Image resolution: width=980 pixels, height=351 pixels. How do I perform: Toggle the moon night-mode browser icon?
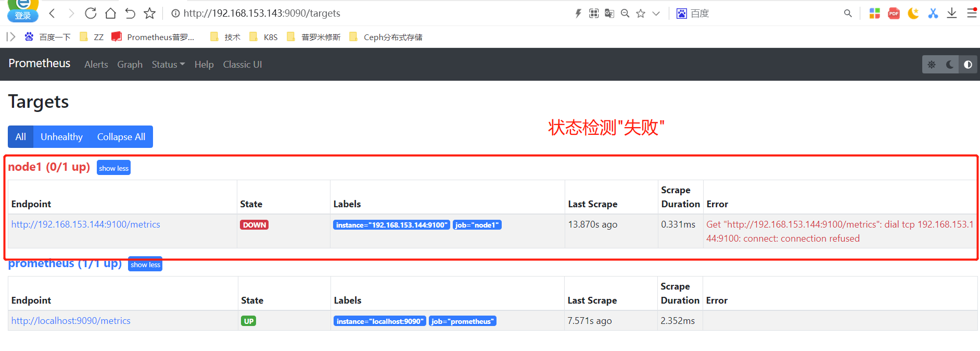[913, 14]
